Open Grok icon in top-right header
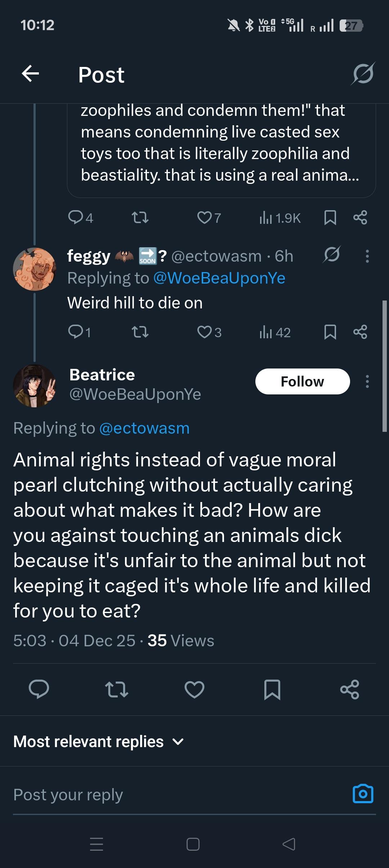Screen dimensions: 389x868 click(363, 74)
